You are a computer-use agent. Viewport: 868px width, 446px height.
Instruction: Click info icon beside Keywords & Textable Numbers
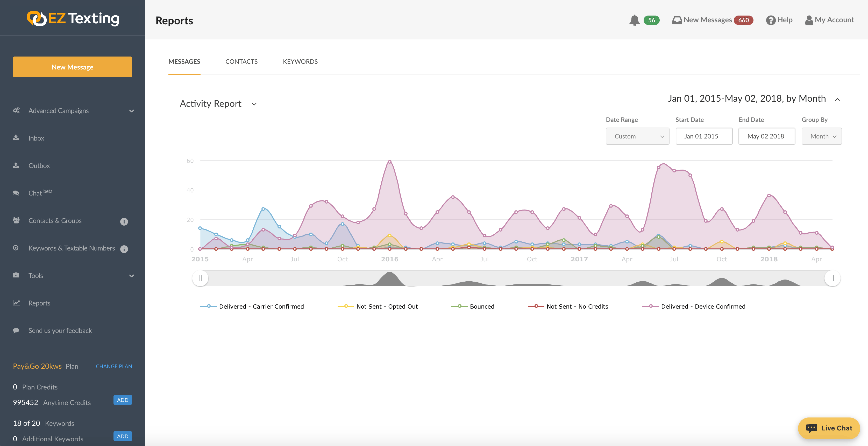124,249
